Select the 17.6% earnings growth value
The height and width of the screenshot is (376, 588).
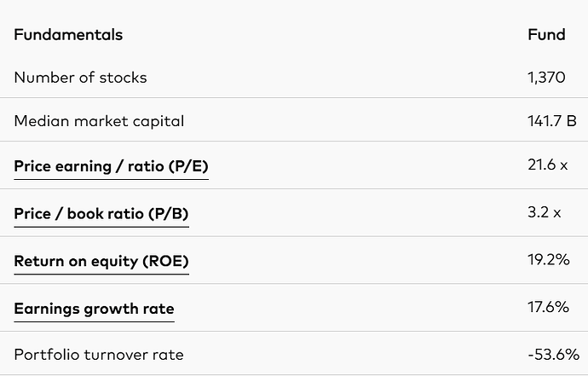tap(548, 307)
